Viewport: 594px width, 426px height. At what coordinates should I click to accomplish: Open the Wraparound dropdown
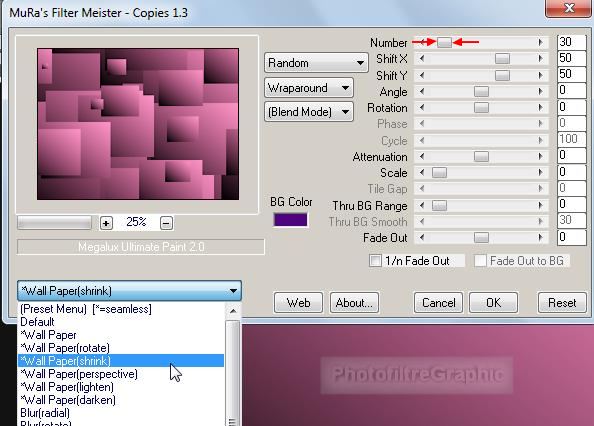point(309,88)
